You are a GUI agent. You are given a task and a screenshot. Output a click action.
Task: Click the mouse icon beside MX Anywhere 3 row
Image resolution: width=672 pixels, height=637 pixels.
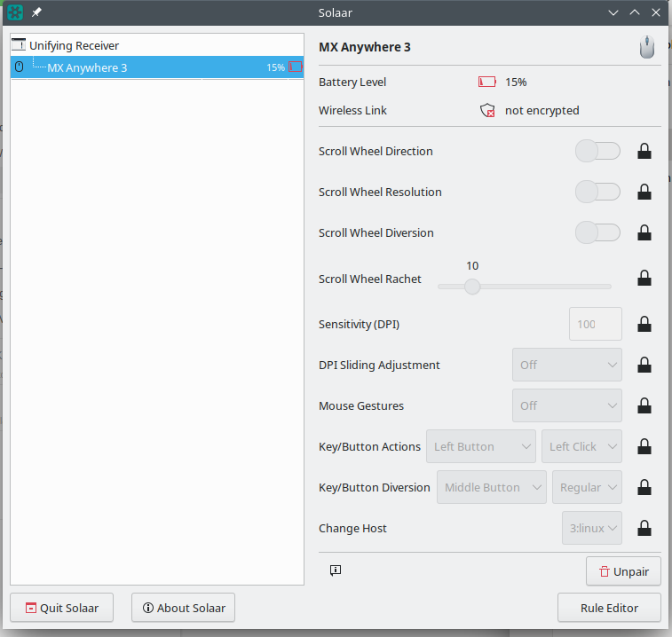[x=20, y=67]
